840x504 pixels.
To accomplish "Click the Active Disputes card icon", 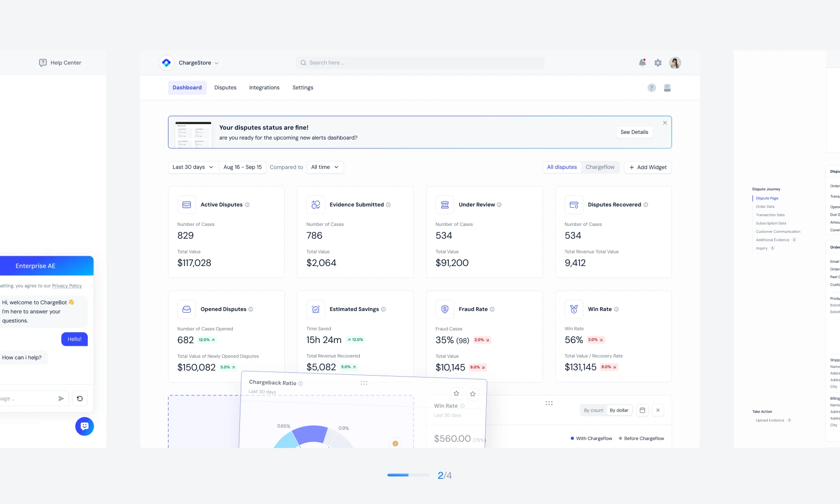I will coord(187,205).
